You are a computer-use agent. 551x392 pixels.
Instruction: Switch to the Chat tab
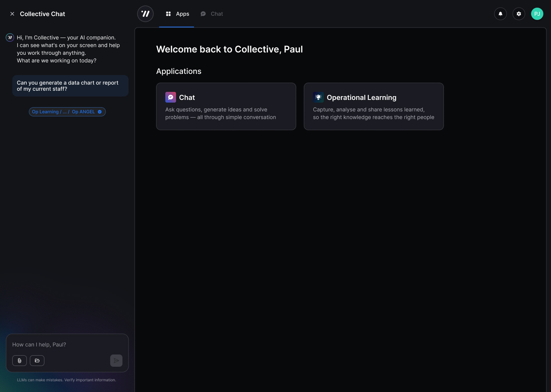212,14
